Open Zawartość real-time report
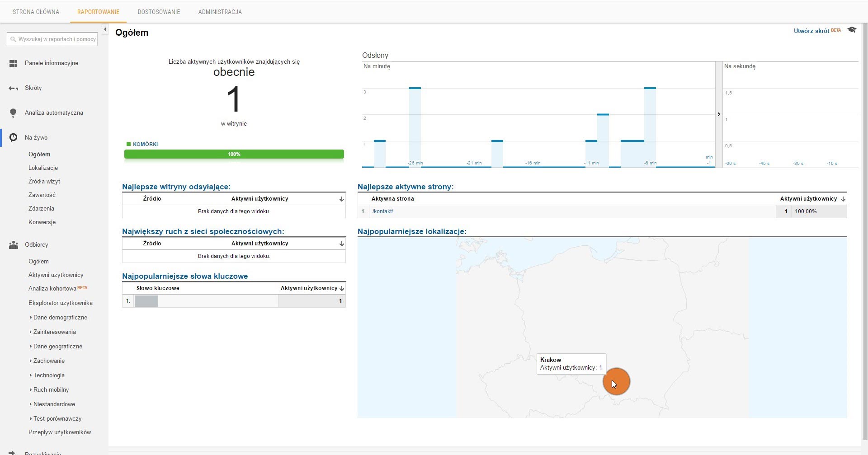This screenshot has height=455, width=868. (x=42, y=195)
